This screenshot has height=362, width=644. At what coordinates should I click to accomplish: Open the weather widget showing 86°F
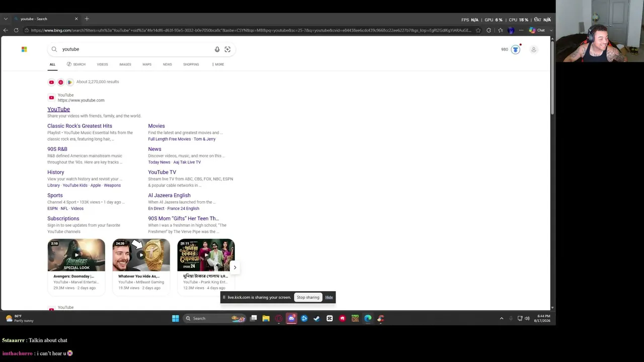pos(19,318)
